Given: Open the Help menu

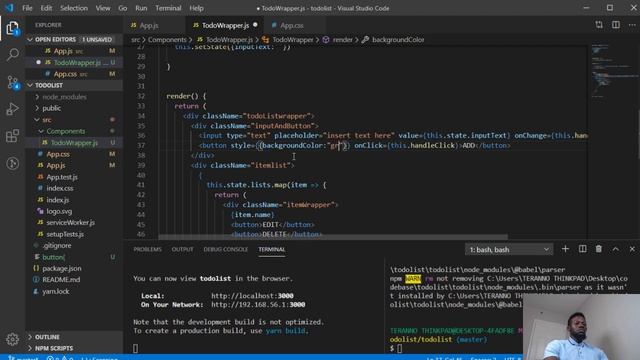Looking at the screenshot, I should (x=196, y=8).
